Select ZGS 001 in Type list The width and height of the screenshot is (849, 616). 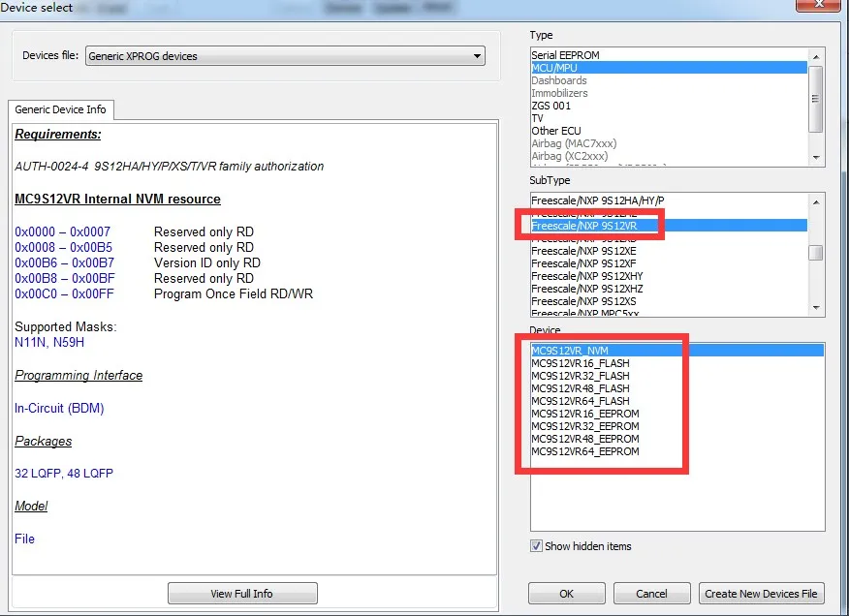pos(669,106)
